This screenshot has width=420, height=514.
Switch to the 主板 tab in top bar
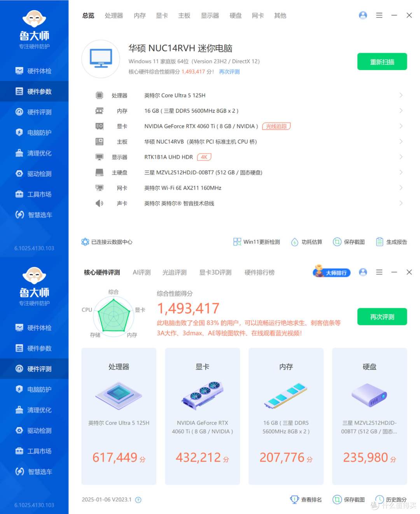184,16
